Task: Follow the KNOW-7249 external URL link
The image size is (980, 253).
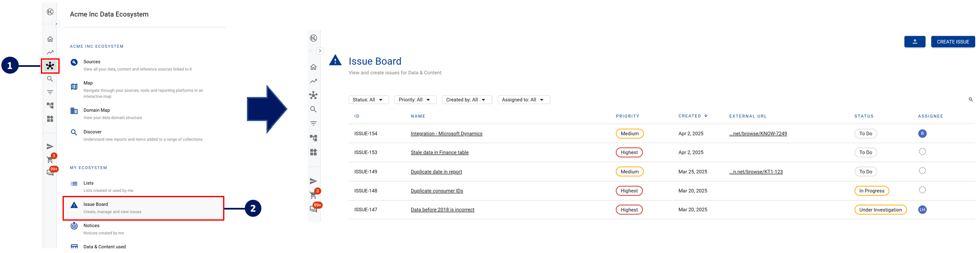Action: (x=758, y=134)
